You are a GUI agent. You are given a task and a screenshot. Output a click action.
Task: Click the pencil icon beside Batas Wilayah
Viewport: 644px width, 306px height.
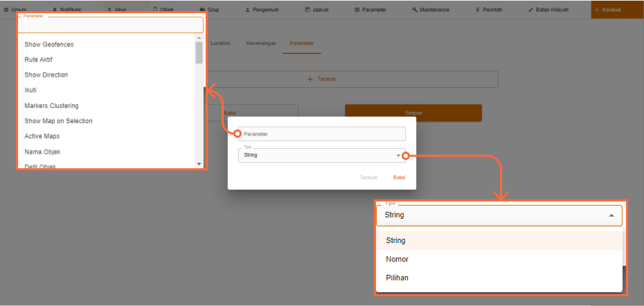(530, 10)
